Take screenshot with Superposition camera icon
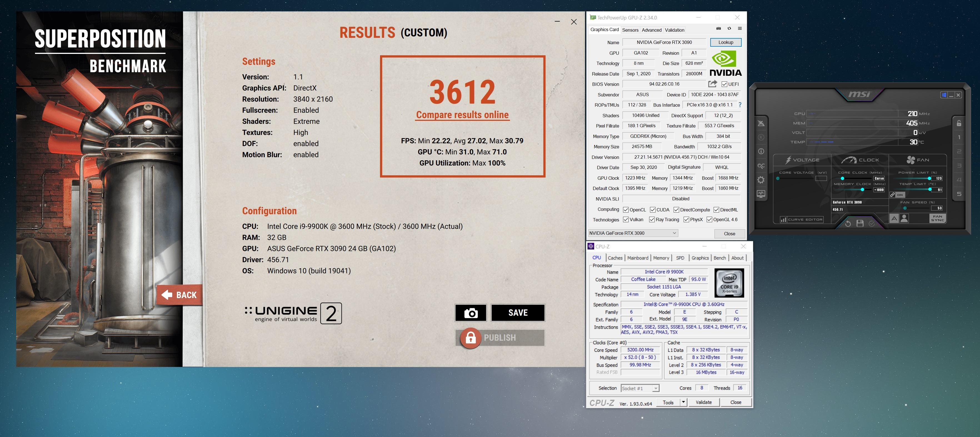 (471, 313)
